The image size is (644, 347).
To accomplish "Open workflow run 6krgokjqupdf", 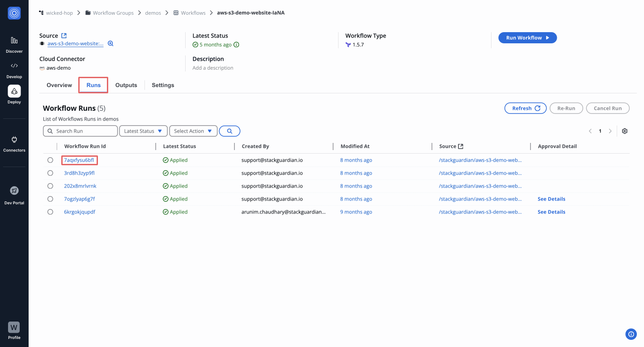I will pyautogui.click(x=80, y=212).
